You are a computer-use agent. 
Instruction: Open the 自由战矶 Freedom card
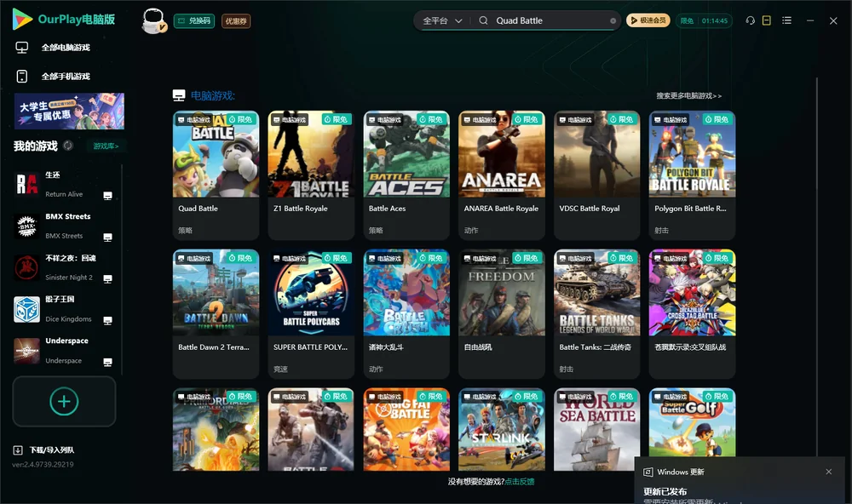tap(502, 313)
